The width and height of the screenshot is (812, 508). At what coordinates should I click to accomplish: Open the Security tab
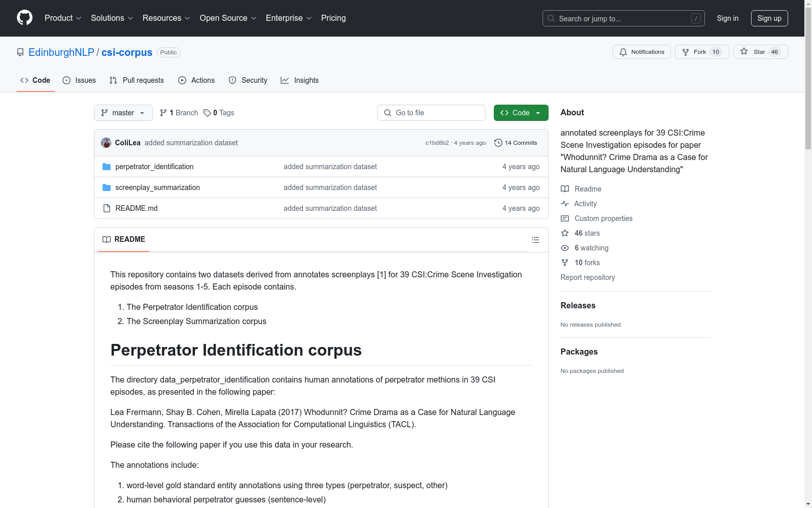point(248,80)
